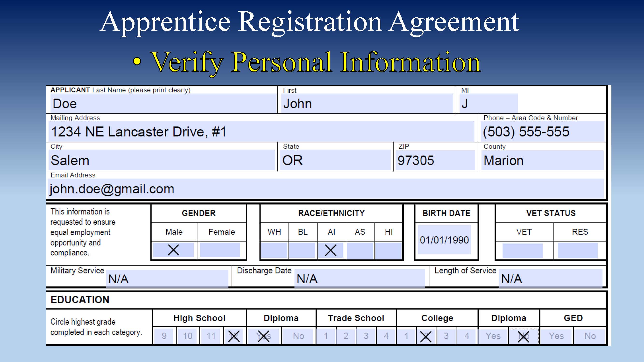Check the Male gender box
Screen dimensions: 644x362
(x=173, y=250)
